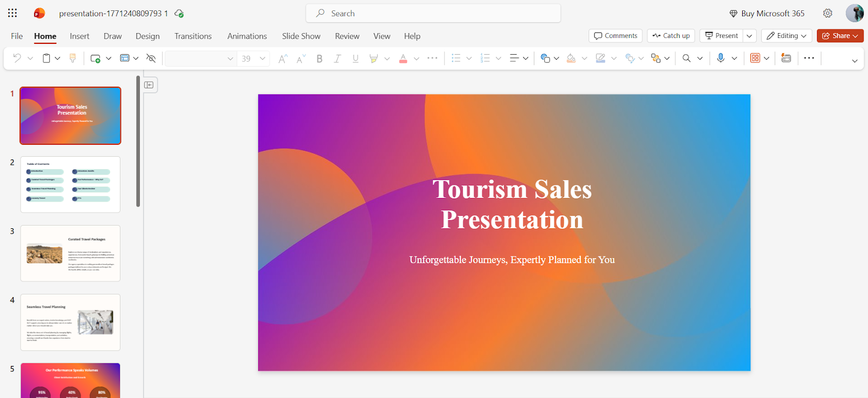This screenshot has width=868, height=398.
Task: Open the Designer grid icon
Action: [755, 58]
